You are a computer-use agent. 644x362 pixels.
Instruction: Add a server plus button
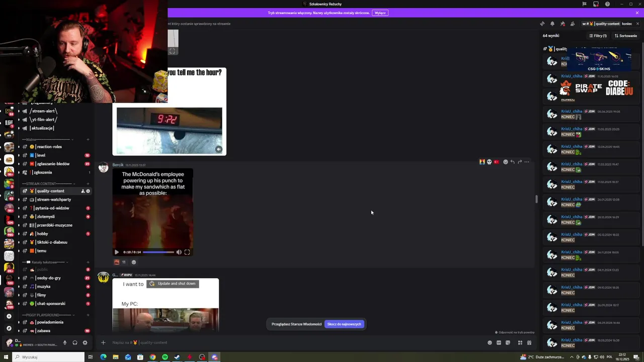9,316
